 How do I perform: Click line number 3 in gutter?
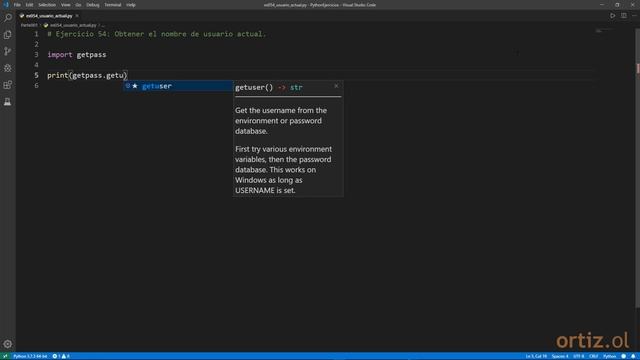tap(36, 55)
